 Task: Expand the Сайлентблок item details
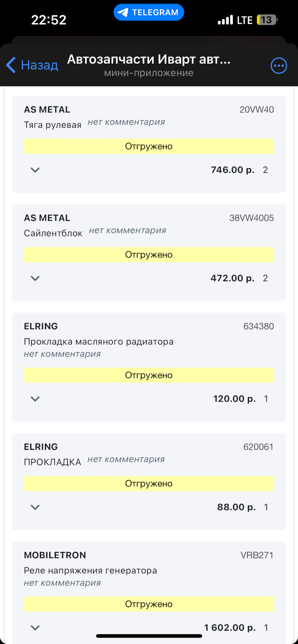[x=35, y=278]
